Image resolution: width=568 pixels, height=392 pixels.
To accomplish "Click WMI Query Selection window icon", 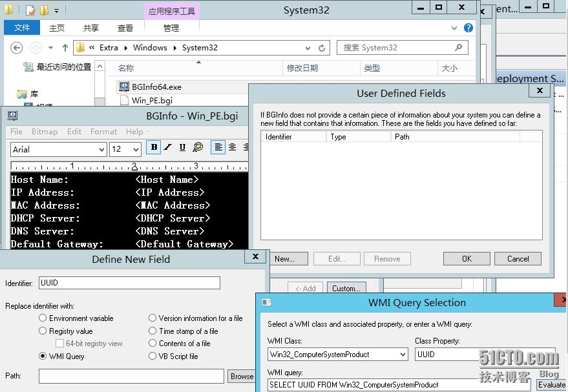I will point(267,302).
